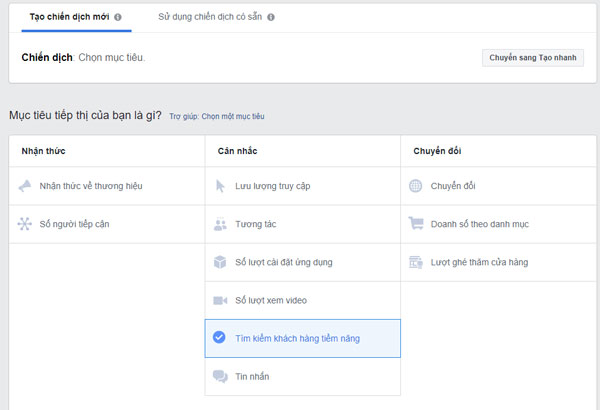600x410 pixels.
Task: Click the people icon for Tương tác
Action: point(220,224)
